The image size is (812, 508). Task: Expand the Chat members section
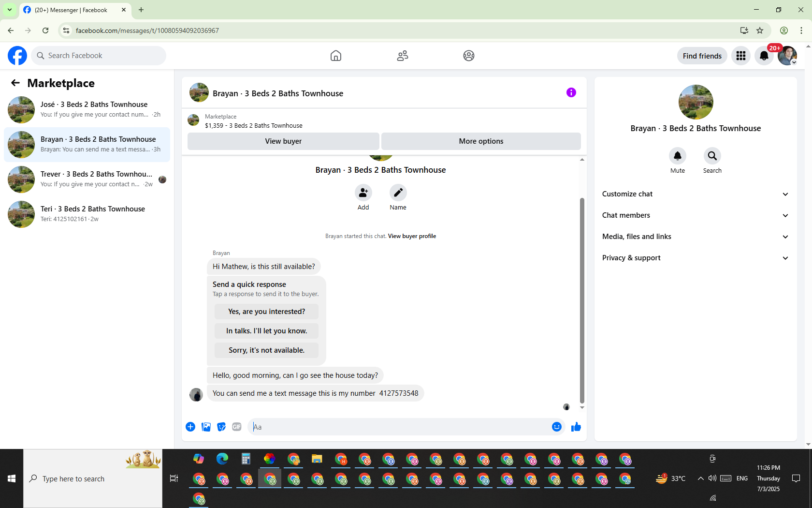tap(696, 215)
